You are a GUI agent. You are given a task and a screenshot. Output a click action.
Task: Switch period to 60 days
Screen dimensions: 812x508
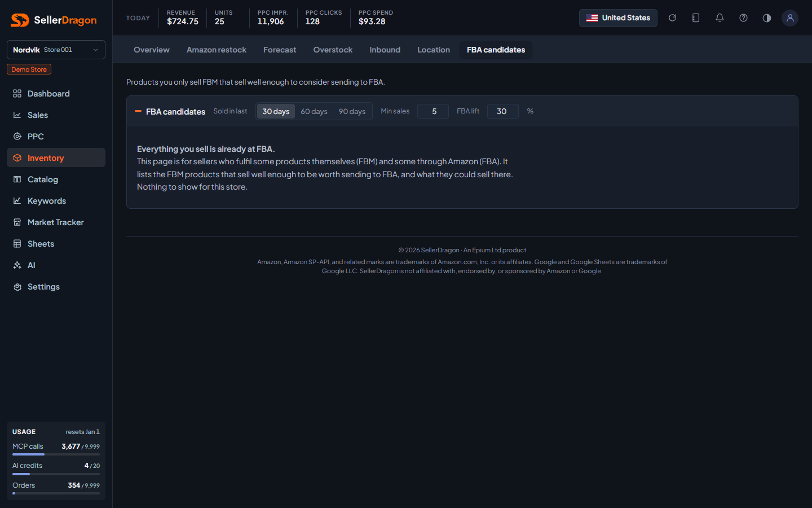(314, 111)
